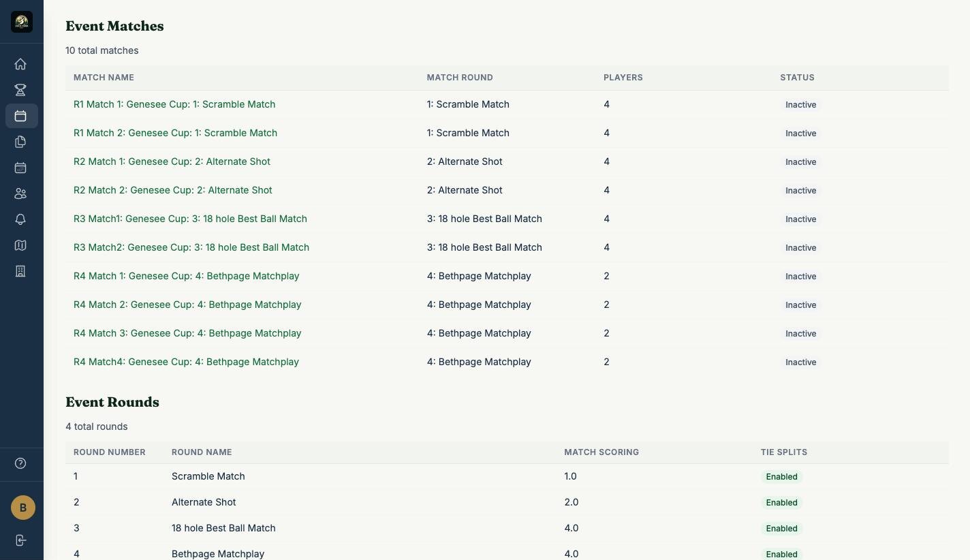Click the ROUND NUMBER column header
This screenshot has height=560, width=970.
tap(110, 452)
